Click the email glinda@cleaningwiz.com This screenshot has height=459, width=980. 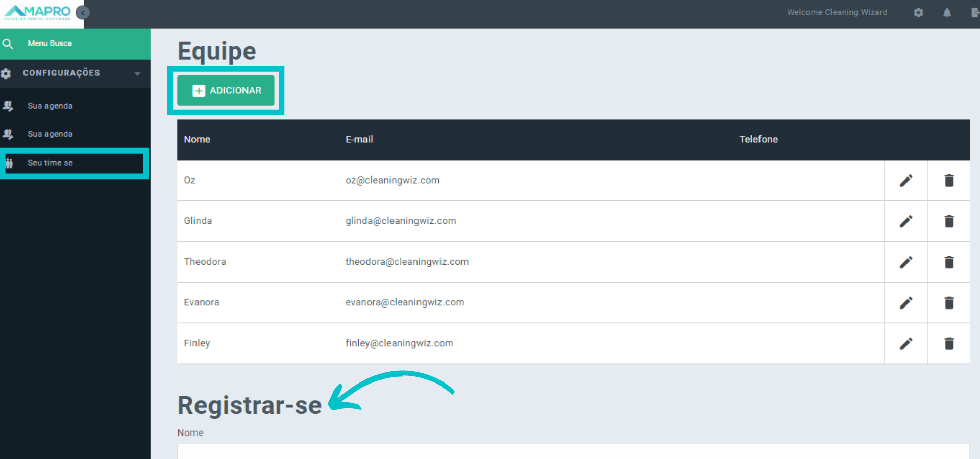[401, 221]
